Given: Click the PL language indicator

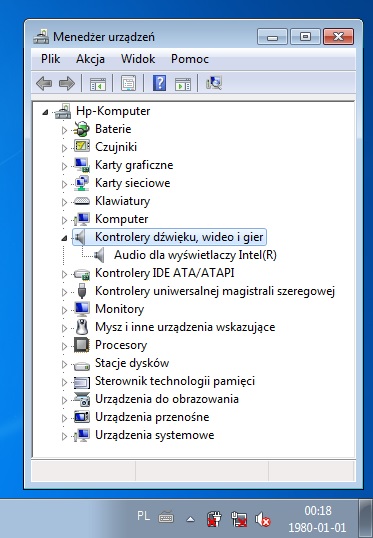Looking at the screenshot, I should click(143, 516).
